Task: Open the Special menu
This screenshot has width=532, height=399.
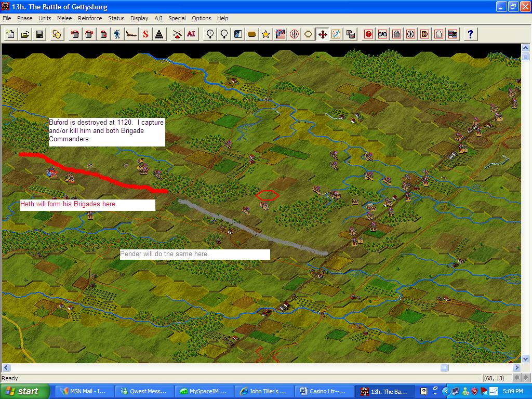Action: point(177,18)
